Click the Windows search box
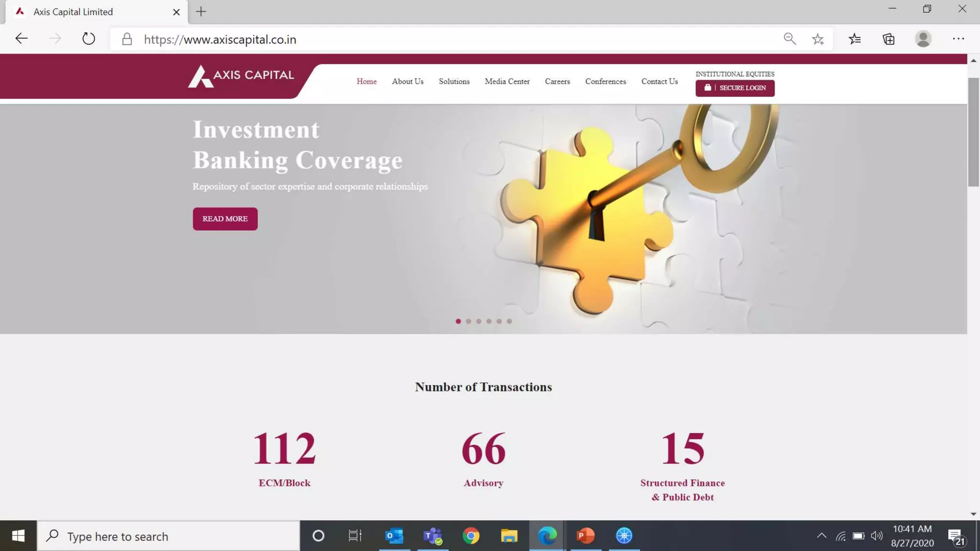This screenshot has width=980, height=551. pos(168,536)
